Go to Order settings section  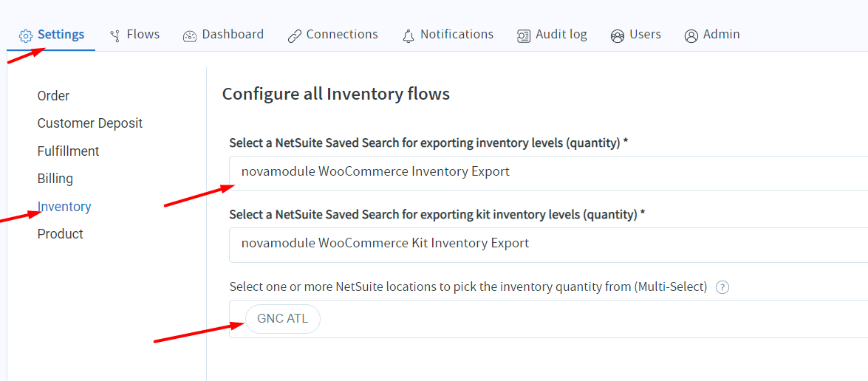[x=53, y=96]
